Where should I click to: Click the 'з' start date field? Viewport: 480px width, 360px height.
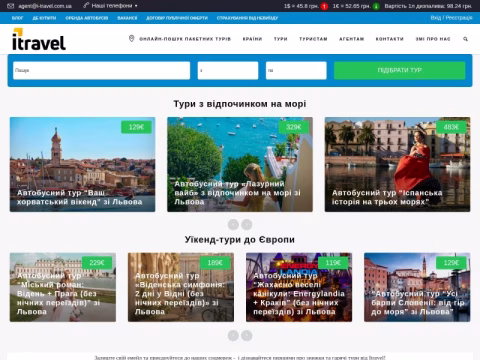(228, 70)
